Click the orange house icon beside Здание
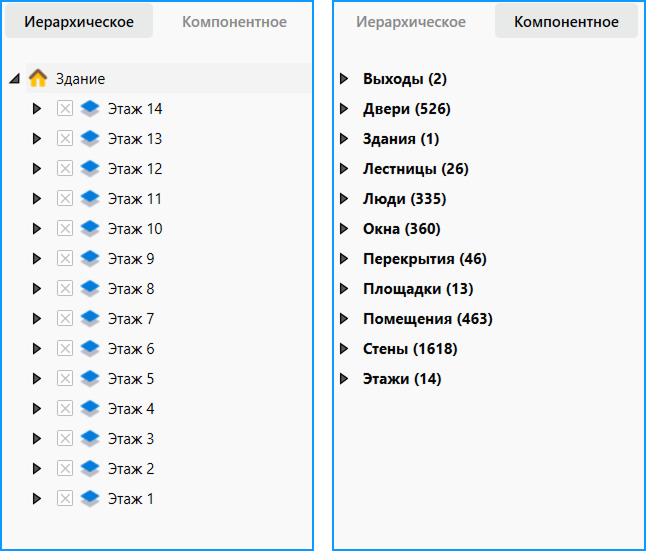The height and width of the screenshot is (551, 646). tap(38, 78)
